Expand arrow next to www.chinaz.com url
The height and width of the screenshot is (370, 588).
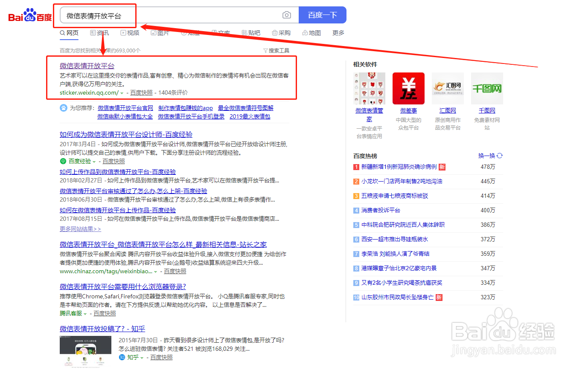(156, 272)
